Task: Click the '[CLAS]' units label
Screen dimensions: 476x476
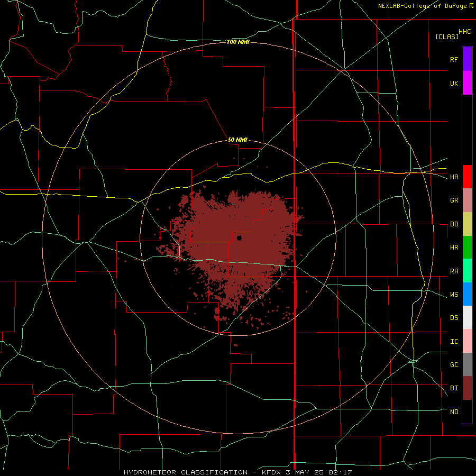Action: click(x=447, y=36)
